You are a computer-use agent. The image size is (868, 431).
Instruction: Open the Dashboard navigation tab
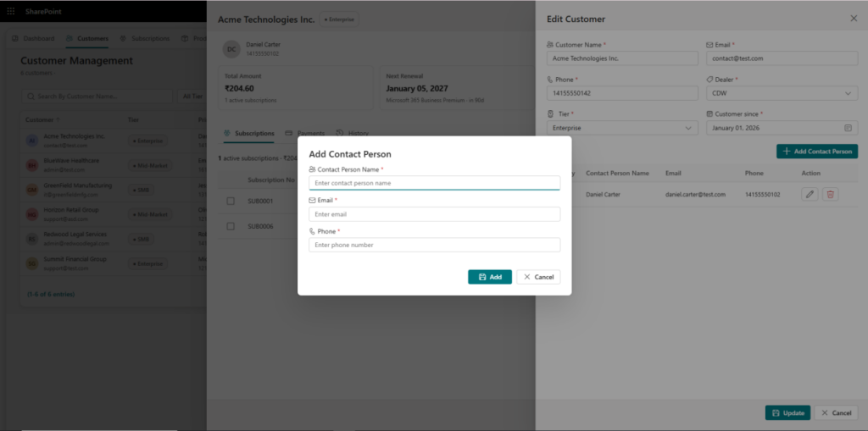[x=33, y=39]
